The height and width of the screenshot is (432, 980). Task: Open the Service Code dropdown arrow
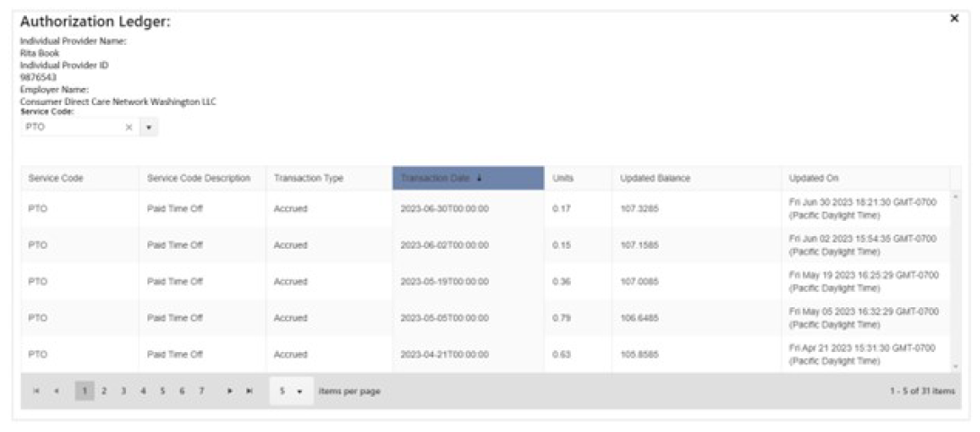[x=148, y=128]
